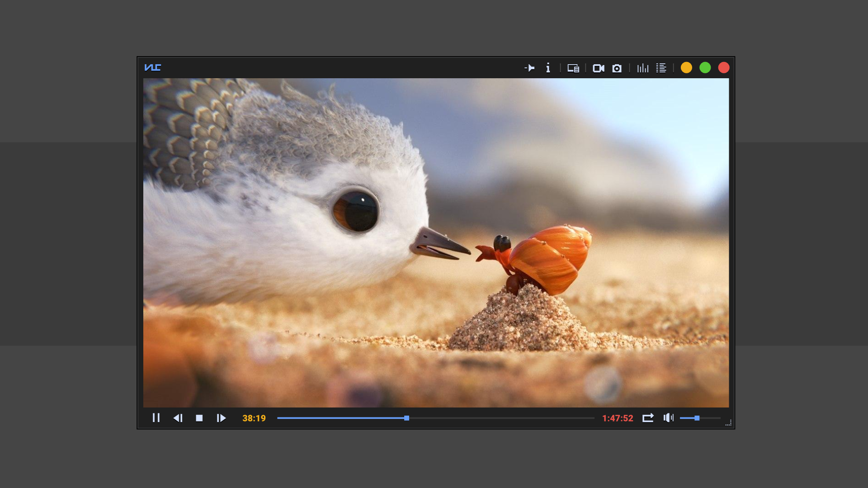Click the remaining time 1:47:52 display

(x=618, y=418)
